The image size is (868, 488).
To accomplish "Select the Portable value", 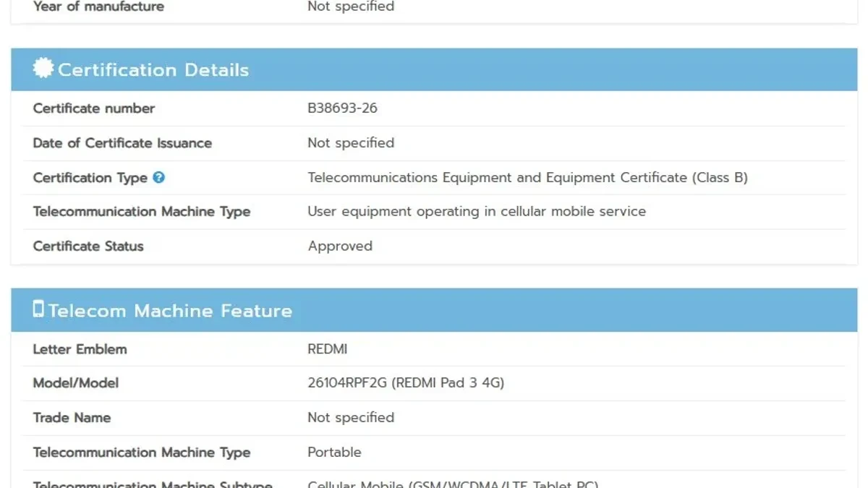I will [334, 453].
